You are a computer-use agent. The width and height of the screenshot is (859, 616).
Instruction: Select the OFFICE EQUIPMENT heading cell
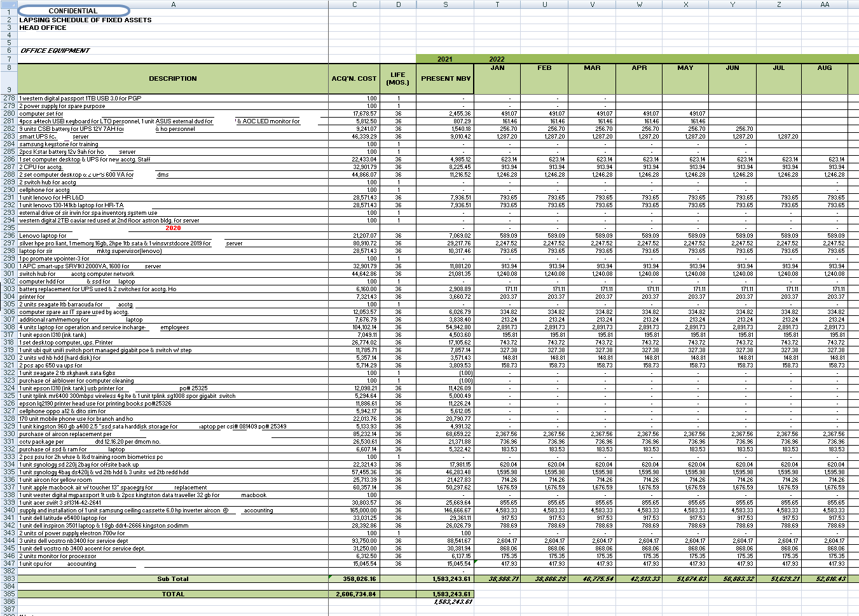coord(55,50)
